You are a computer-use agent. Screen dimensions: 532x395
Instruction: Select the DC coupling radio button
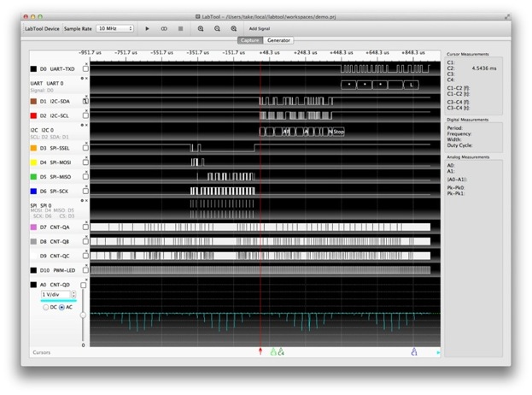[x=44, y=307]
